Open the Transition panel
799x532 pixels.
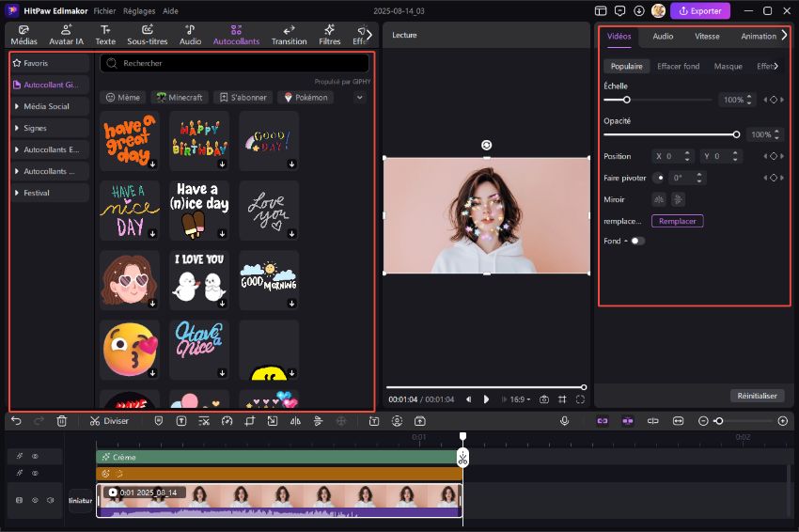coord(289,35)
